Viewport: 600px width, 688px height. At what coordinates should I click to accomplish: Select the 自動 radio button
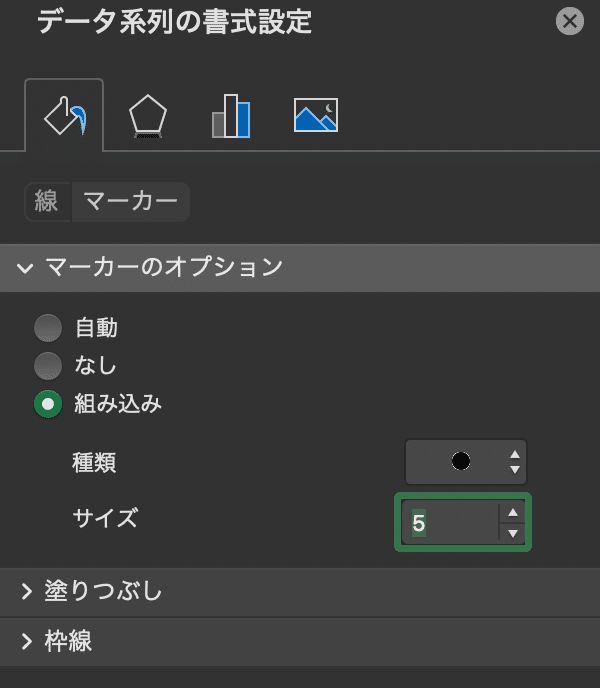click(x=48, y=328)
